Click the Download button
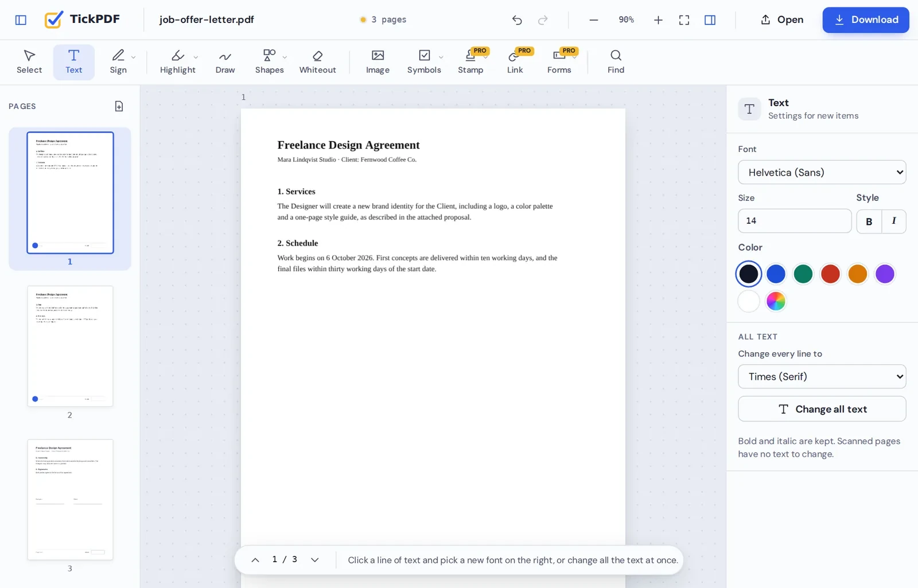Viewport: 918px width, 588px height. (866, 20)
